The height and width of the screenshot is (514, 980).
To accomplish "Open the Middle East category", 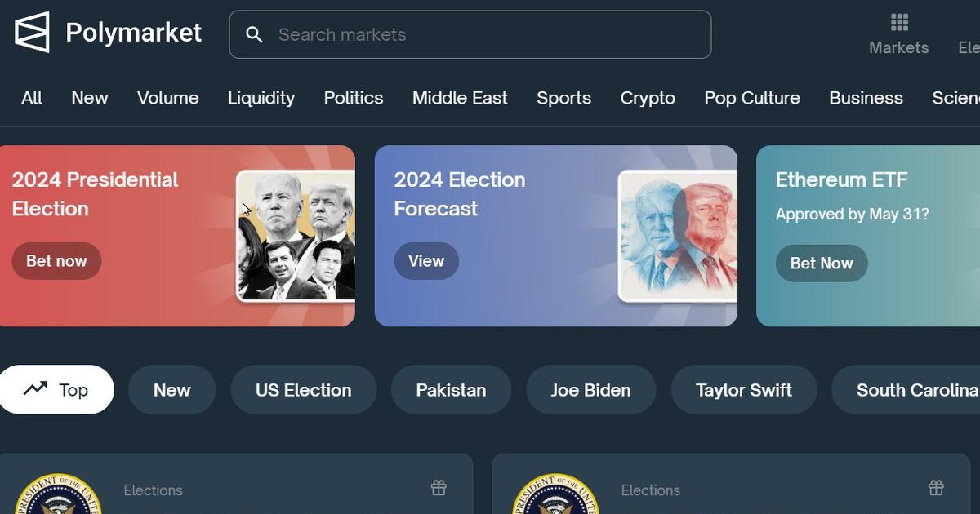I will pos(460,98).
